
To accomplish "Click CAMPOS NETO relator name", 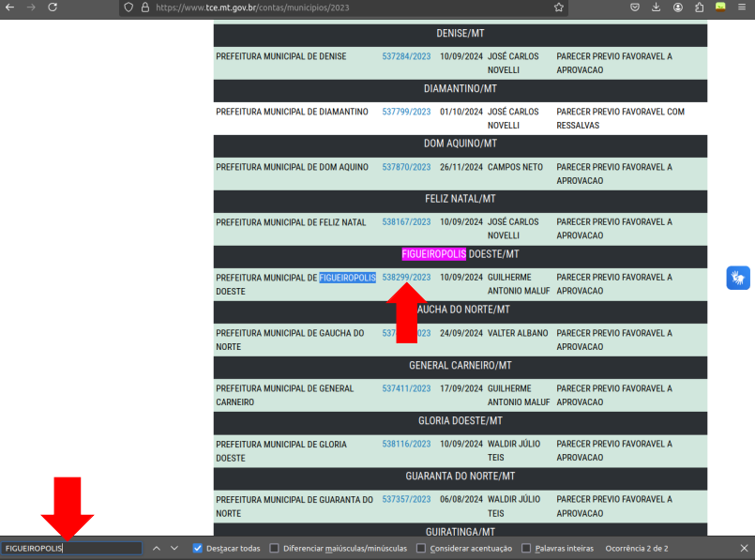I will point(515,167).
